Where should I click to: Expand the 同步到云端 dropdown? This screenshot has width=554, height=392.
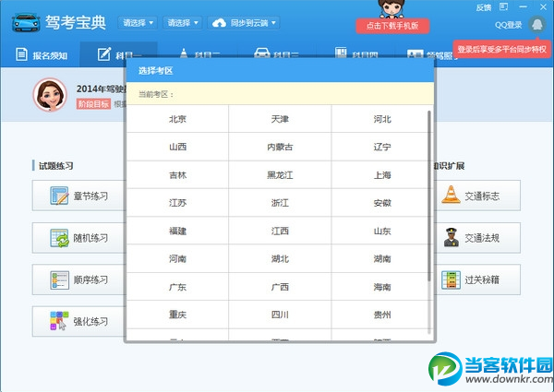coord(244,23)
